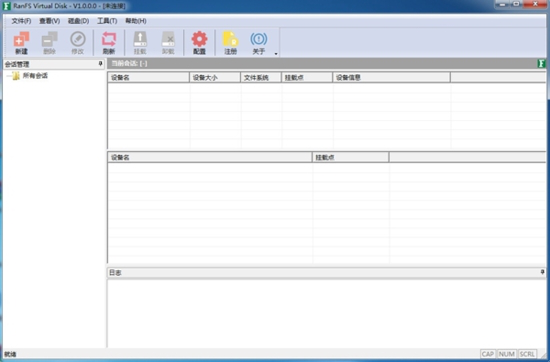Image resolution: width=550 pixels, height=362 pixels.
Task: Click inside the empty log output area
Action: [x=326, y=313]
